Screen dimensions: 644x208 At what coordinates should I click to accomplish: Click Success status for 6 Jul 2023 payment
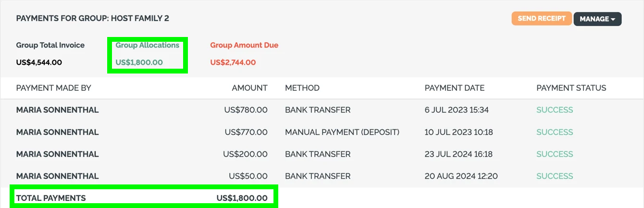pyautogui.click(x=555, y=110)
